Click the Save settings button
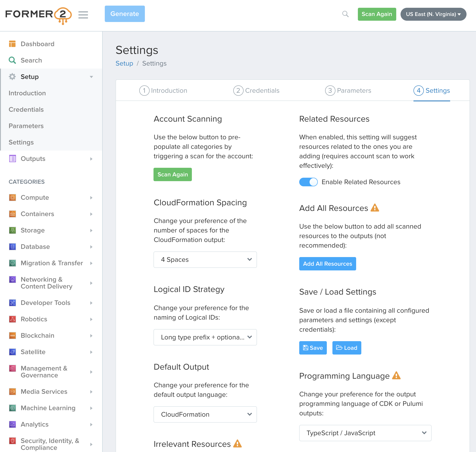Screen dimensions: 476x452 [x=313, y=348]
